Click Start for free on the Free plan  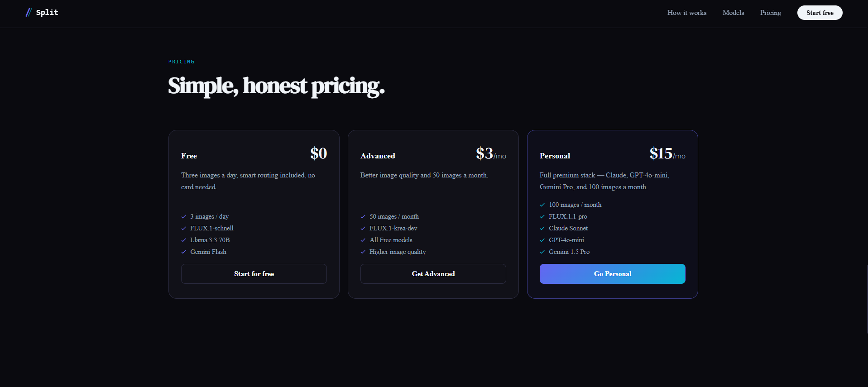[254, 274]
